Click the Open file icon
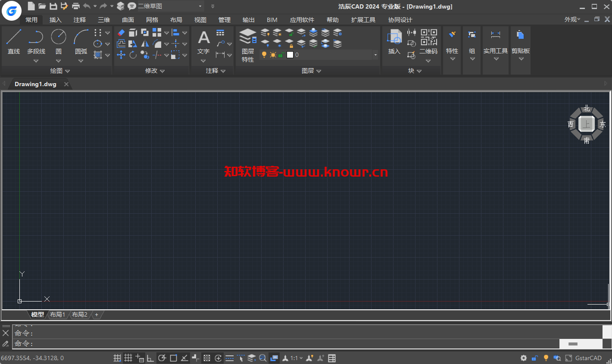Image resolution: width=612 pixels, height=364 pixels. (x=42, y=6)
